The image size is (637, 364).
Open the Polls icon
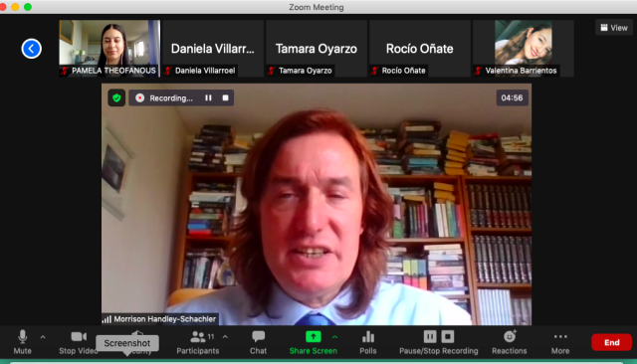(x=367, y=342)
